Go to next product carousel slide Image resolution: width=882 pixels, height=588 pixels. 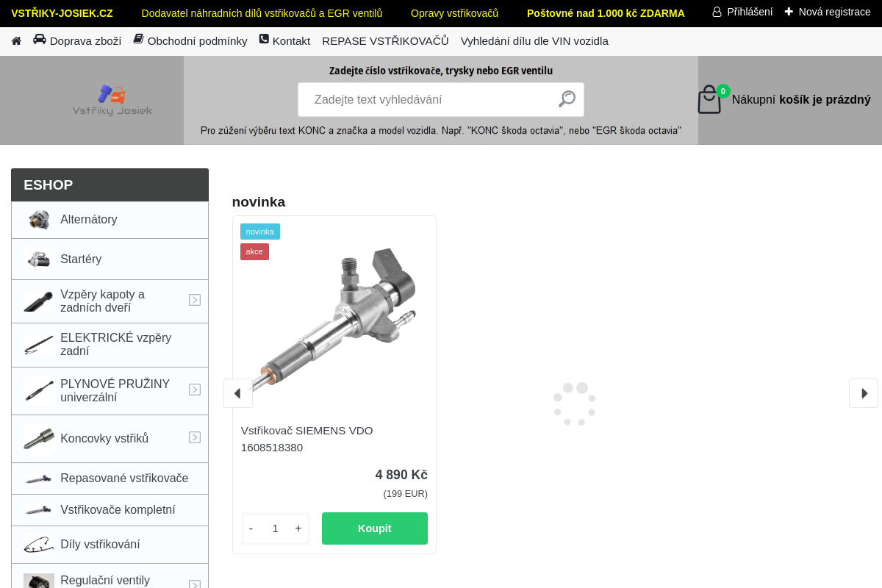coord(863,393)
